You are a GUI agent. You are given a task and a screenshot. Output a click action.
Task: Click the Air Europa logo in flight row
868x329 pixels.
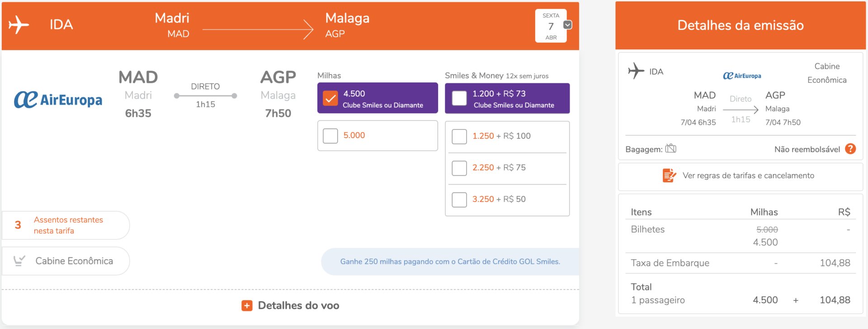58,100
